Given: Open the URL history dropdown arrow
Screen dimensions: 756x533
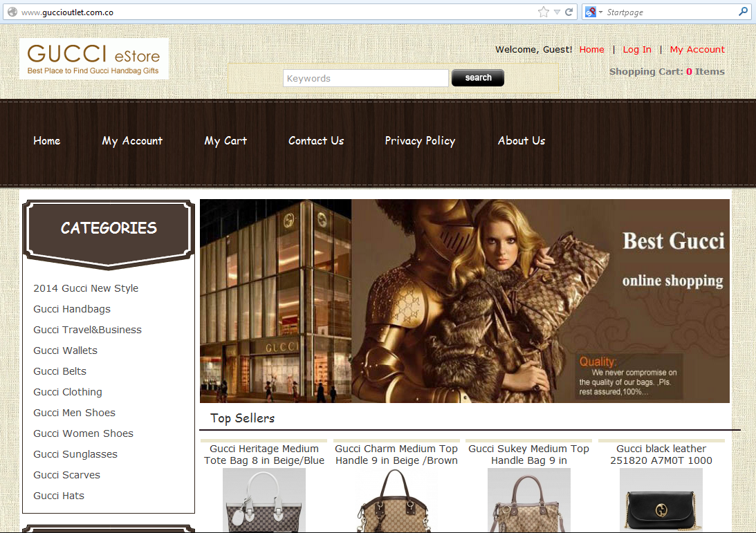Looking at the screenshot, I should [557, 12].
